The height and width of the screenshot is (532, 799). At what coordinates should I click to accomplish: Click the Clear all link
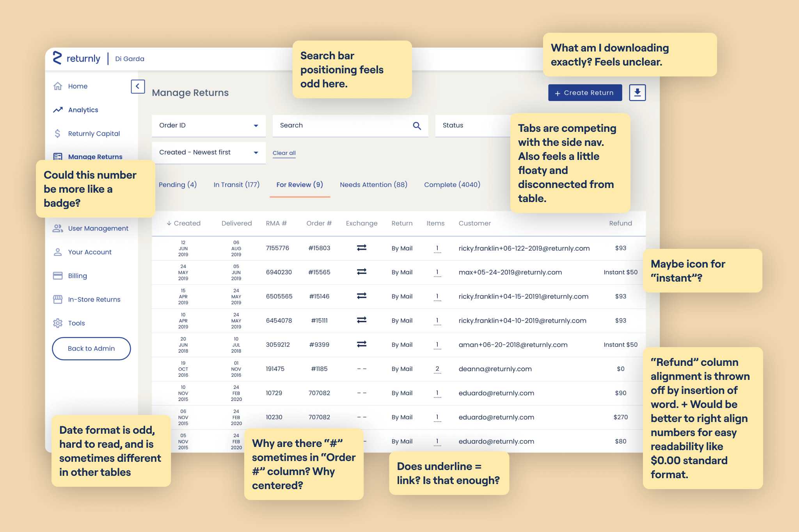pos(284,153)
